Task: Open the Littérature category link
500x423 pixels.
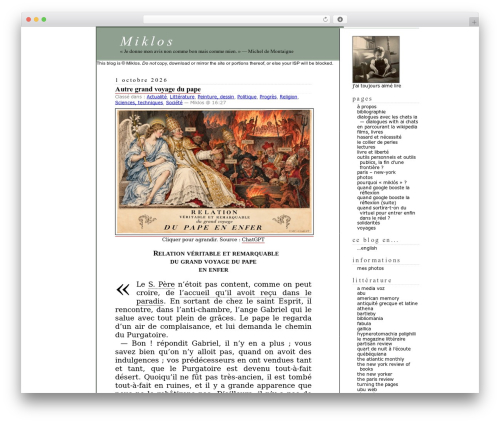Action: pos(182,97)
